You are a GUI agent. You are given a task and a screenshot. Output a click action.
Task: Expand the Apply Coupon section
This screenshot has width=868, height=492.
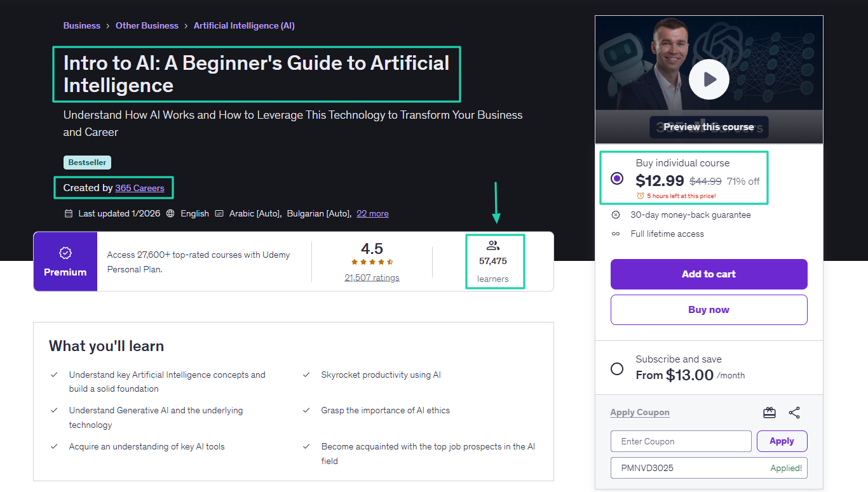(639, 412)
